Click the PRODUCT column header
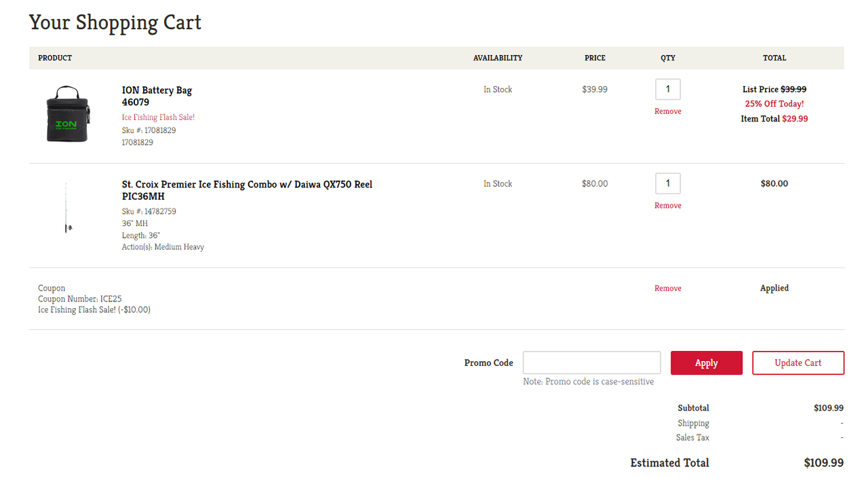 point(55,58)
